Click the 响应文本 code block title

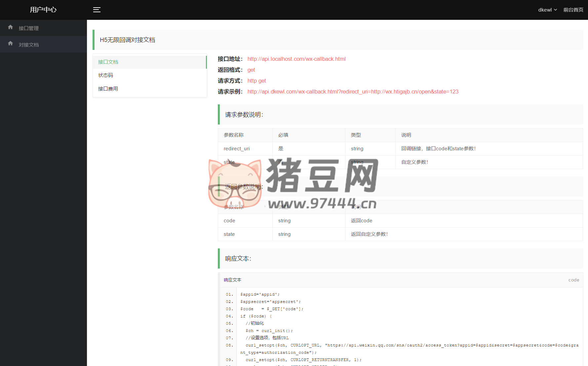click(233, 280)
